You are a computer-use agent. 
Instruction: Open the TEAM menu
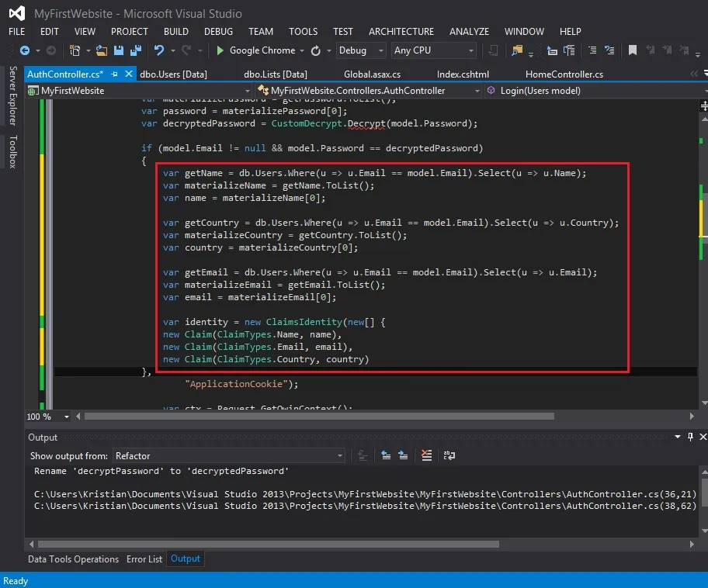(261, 32)
